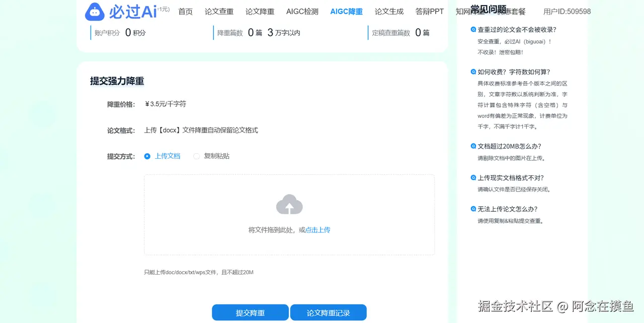Viewport: 644px width, 323px height.
Task: Select the 上传文档 radio button
Action: tap(147, 156)
